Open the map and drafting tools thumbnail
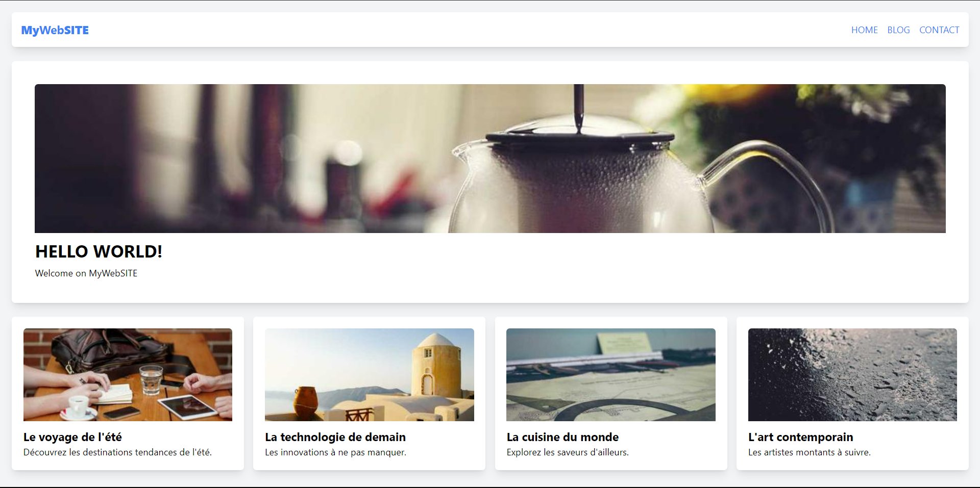This screenshot has width=980, height=488. click(x=611, y=375)
